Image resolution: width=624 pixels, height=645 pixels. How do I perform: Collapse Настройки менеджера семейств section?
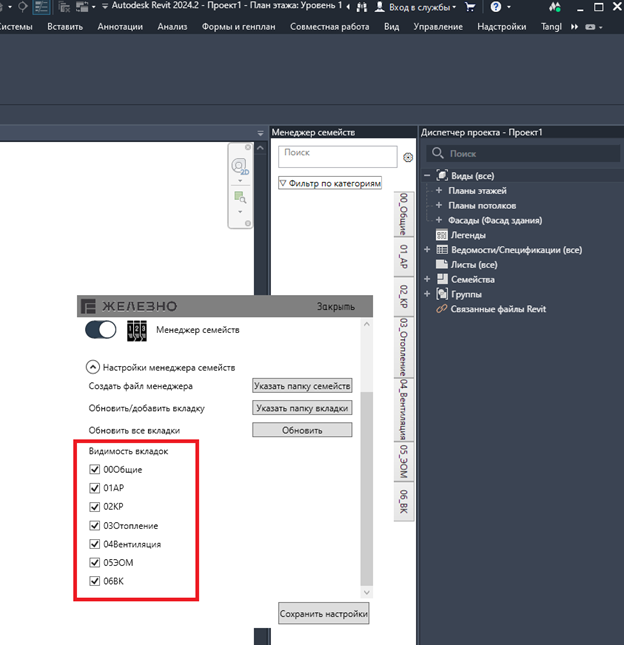[x=93, y=367]
